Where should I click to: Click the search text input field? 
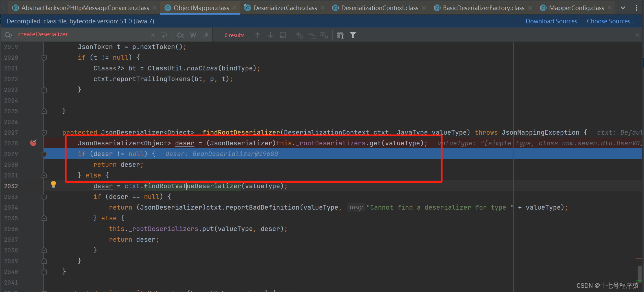[x=83, y=34]
